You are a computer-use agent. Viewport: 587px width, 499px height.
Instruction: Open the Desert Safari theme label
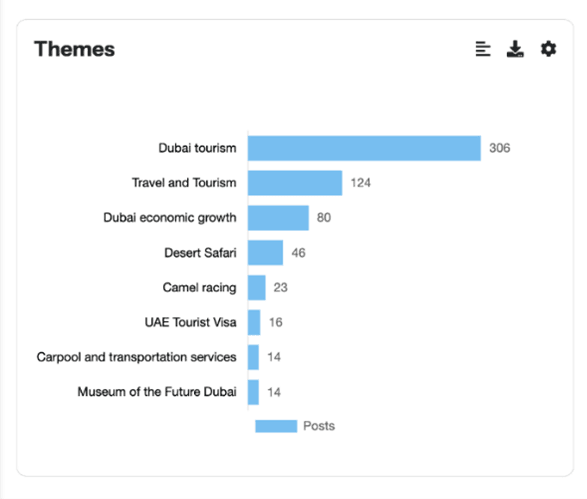pyautogui.click(x=200, y=253)
